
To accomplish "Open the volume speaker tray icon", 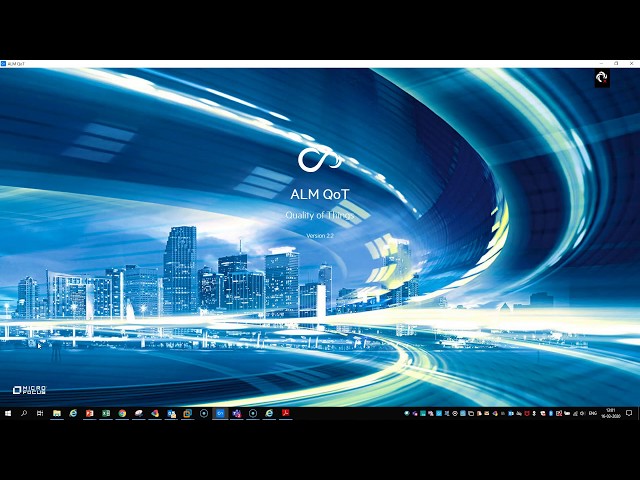I will pos(582,413).
